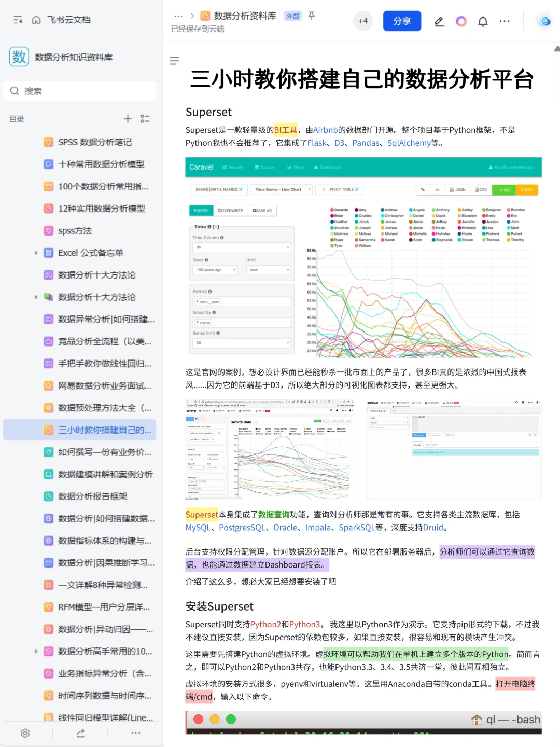The height and width of the screenshot is (747, 560).
Task: Click the search field in the sidebar
Action: (80, 91)
